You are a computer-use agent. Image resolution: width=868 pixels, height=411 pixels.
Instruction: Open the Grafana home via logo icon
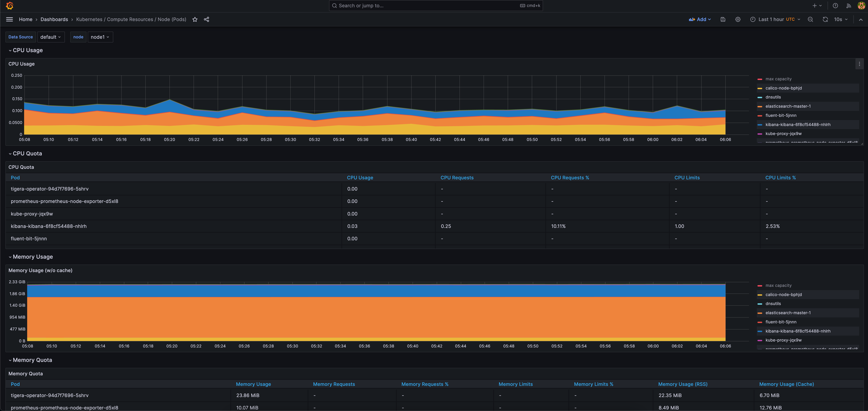pyautogui.click(x=10, y=5)
